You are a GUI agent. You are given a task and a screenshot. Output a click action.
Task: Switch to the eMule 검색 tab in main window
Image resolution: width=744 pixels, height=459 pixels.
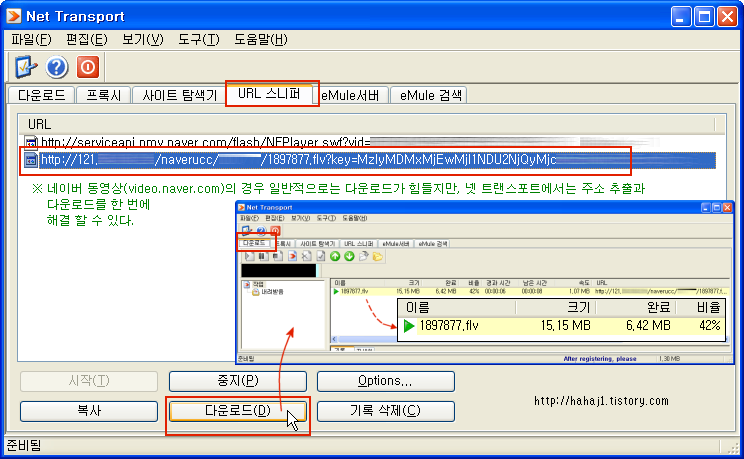[429, 95]
